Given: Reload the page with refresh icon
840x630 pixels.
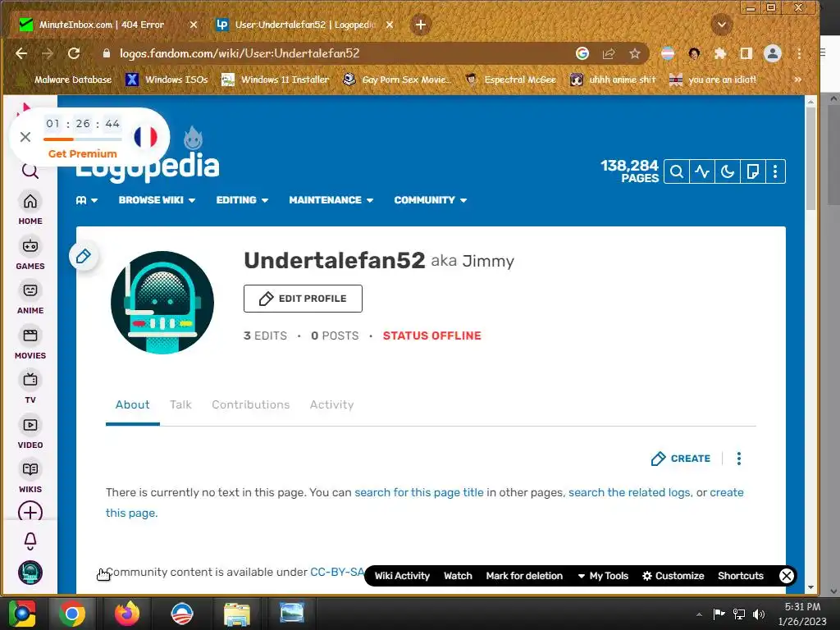Looking at the screenshot, I should tap(74, 53).
